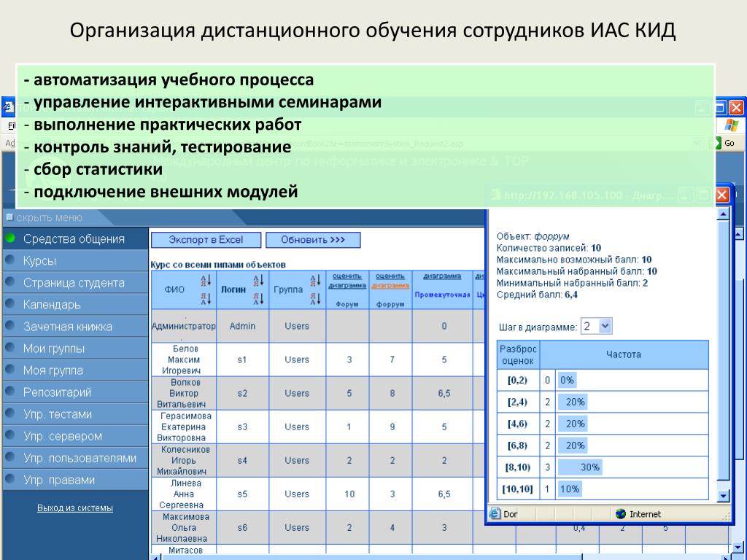Click the Разброс оценок header
747x560 pixels.
click(518, 355)
